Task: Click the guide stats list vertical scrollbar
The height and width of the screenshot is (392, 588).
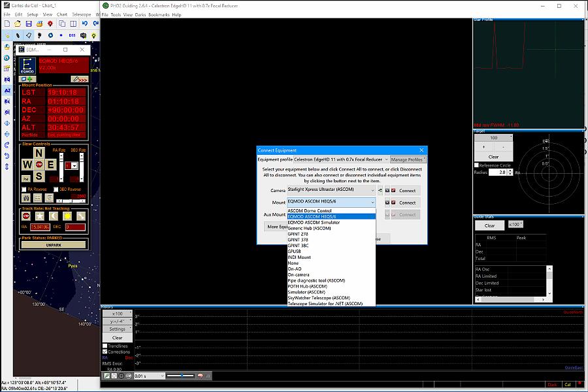Action: (549, 282)
